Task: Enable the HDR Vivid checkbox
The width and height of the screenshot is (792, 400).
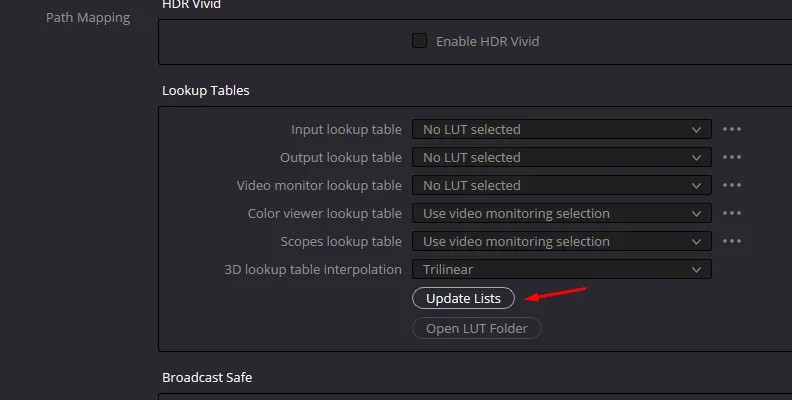Action: coord(420,41)
